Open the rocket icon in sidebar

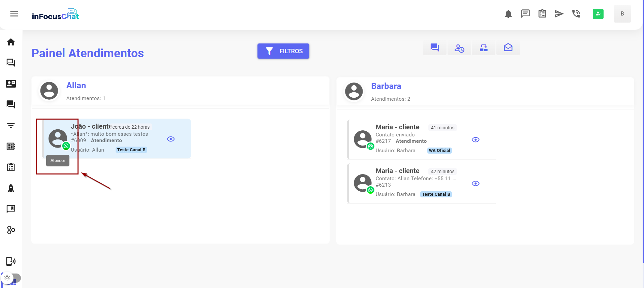[11, 188]
